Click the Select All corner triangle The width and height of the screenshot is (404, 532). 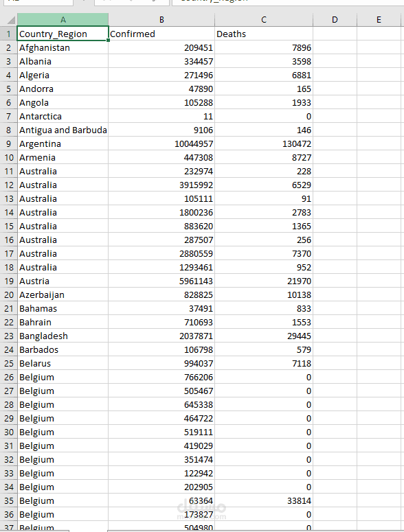tap(11, 20)
